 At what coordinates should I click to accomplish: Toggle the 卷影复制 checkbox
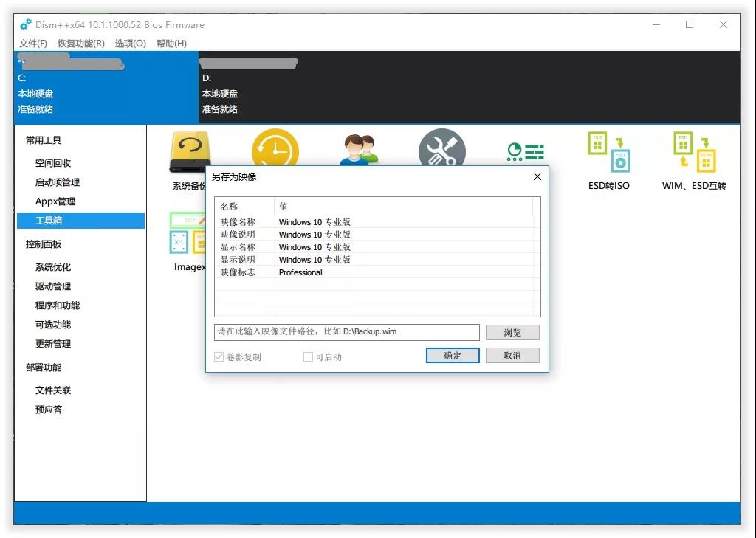tap(219, 356)
